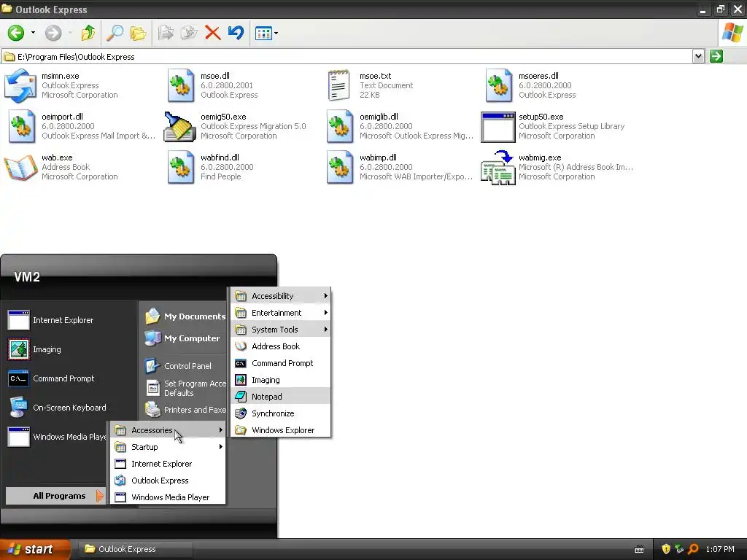Select the wab.exe Address Book icon
The image size is (747, 560).
coord(20,167)
